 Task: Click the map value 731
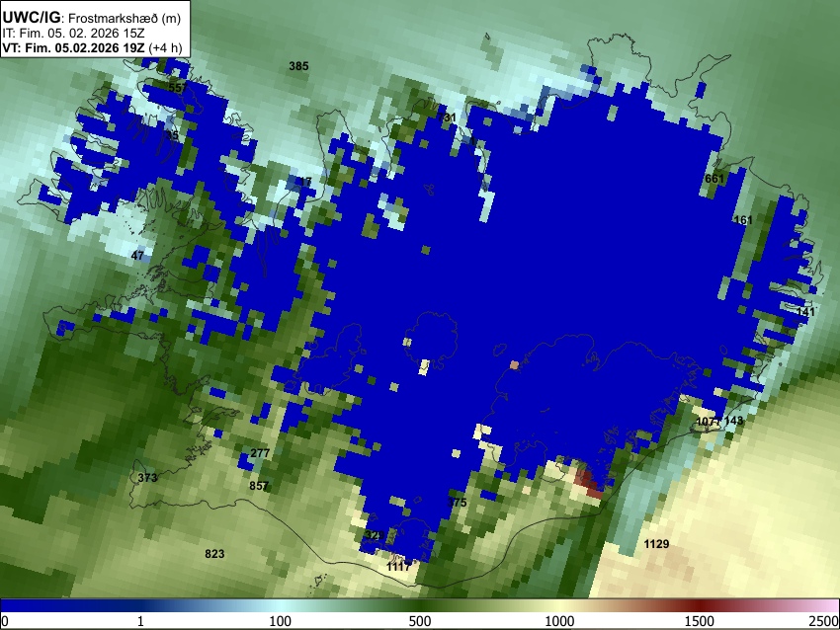447,118
